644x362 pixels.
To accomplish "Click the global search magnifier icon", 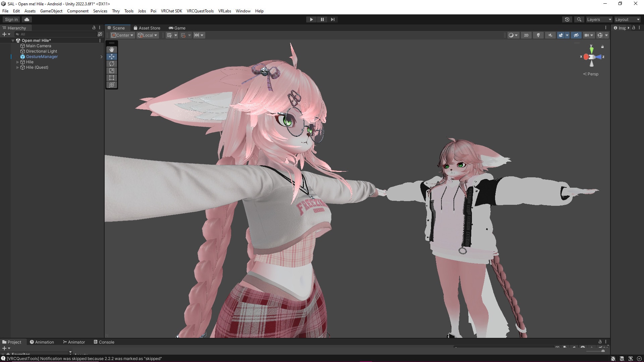I will click(x=579, y=19).
